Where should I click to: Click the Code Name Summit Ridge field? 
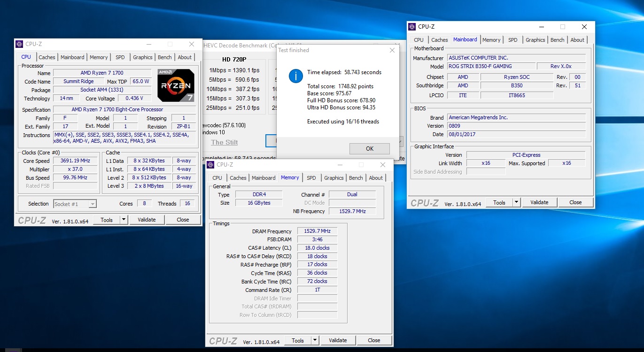pos(78,81)
